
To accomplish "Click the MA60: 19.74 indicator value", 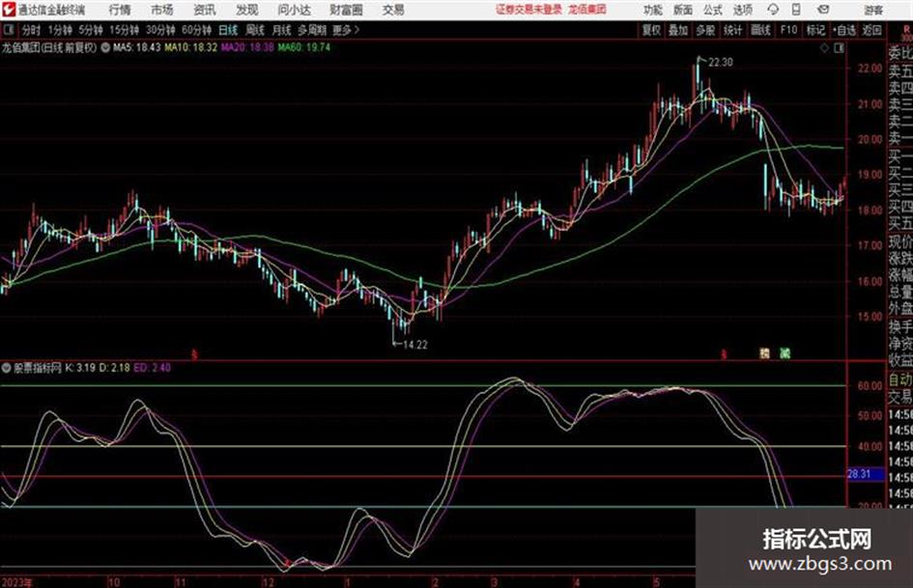I will [304, 47].
